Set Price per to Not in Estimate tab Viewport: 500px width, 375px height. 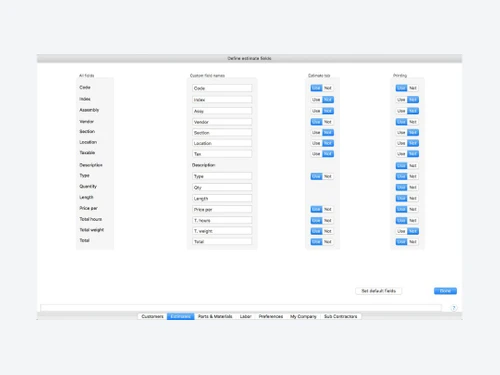point(328,209)
